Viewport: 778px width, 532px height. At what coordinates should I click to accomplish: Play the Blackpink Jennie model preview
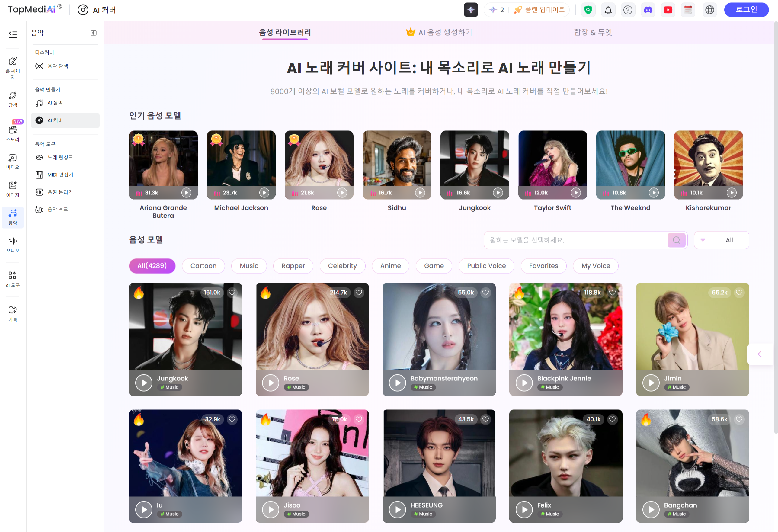click(x=524, y=383)
